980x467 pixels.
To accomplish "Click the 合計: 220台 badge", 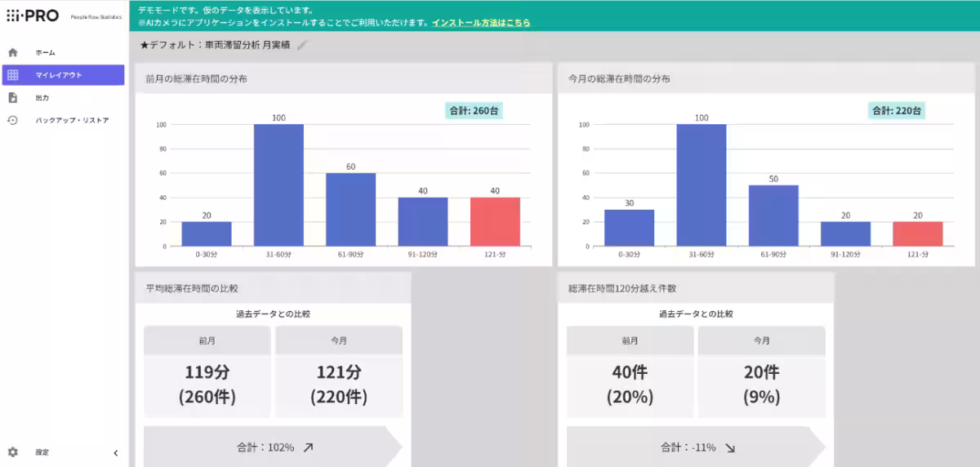I will 897,110.
